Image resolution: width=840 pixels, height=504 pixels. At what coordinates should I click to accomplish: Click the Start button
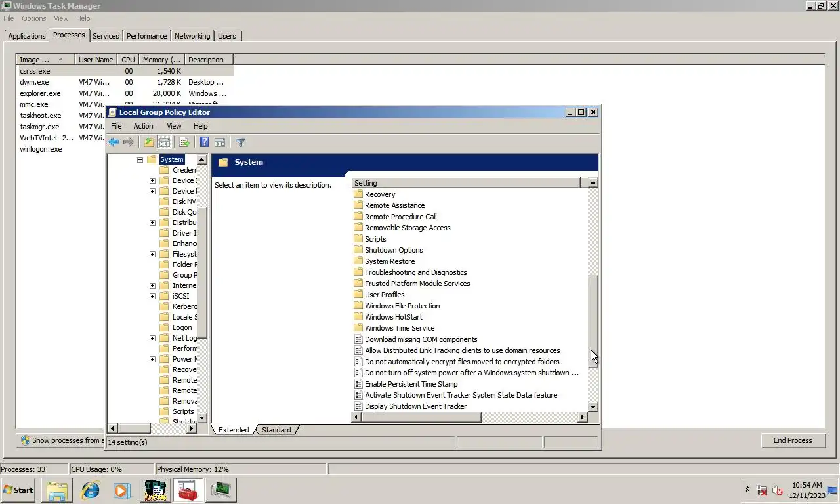(18, 490)
